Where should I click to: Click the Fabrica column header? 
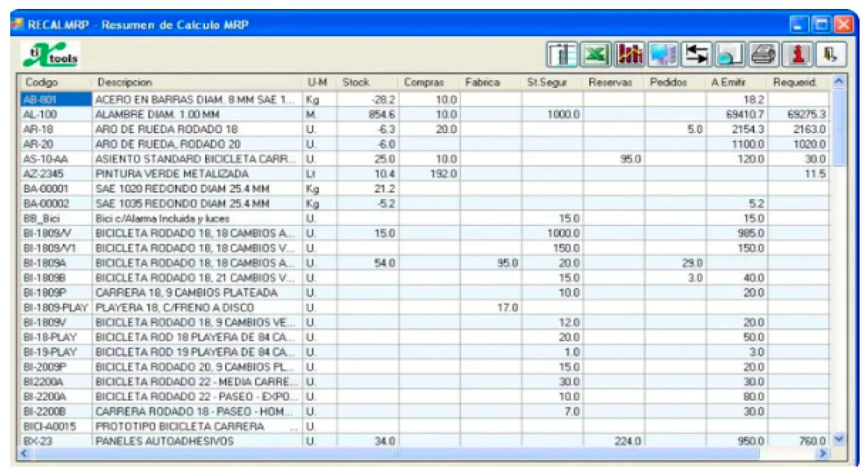(x=491, y=82)
